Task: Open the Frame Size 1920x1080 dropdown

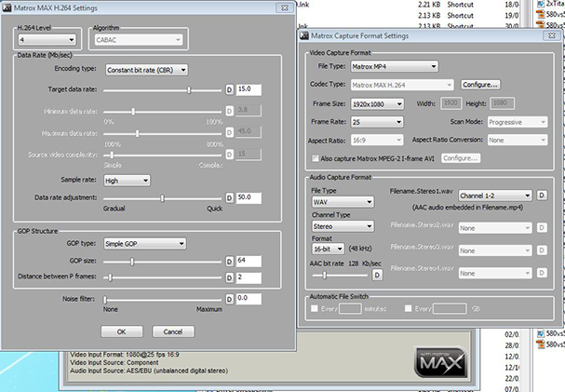Action: pos(377,104)
